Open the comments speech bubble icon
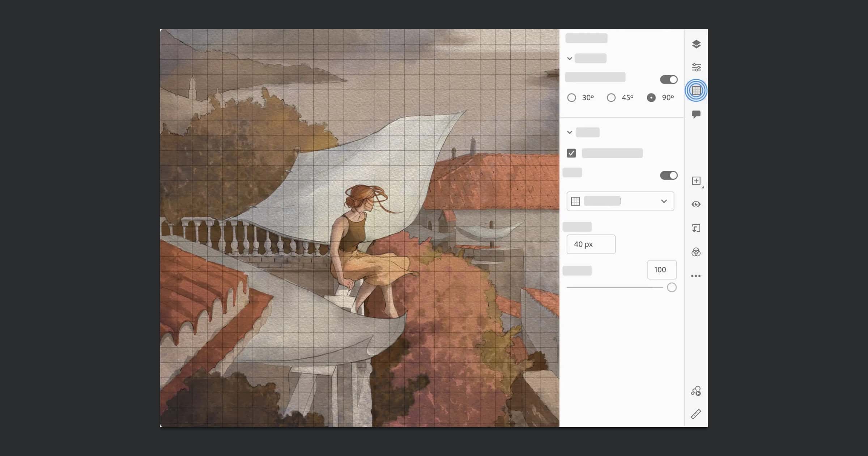Screen dimensions: 868x456 pos(696,114)
